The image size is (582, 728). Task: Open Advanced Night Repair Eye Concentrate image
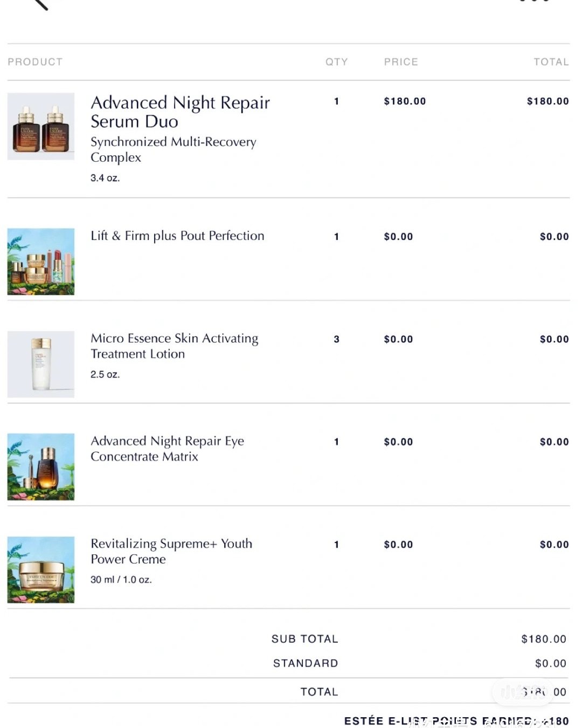pos(41,467)
